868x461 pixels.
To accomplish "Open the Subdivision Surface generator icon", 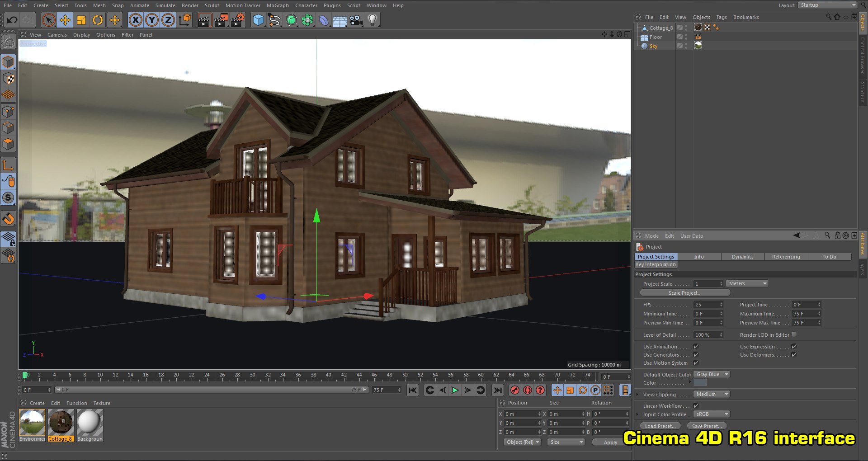I will click(x=291, y=20).
